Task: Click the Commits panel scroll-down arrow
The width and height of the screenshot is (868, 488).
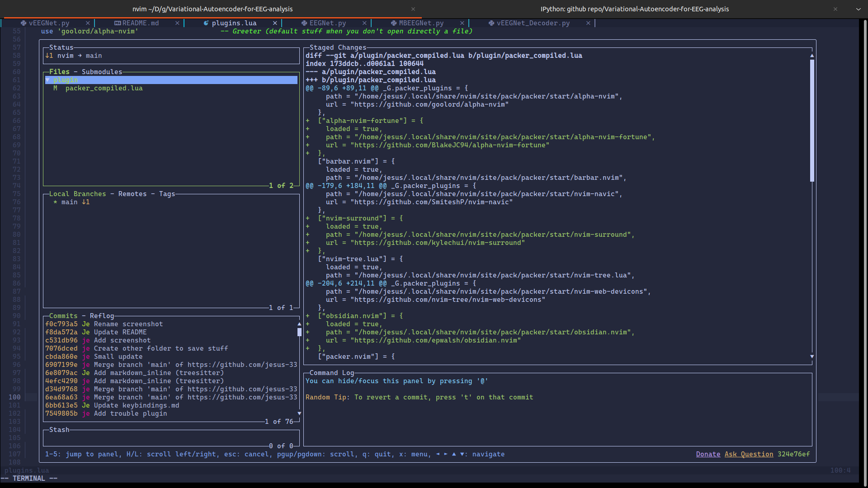Action: click(x=299, y=413)
